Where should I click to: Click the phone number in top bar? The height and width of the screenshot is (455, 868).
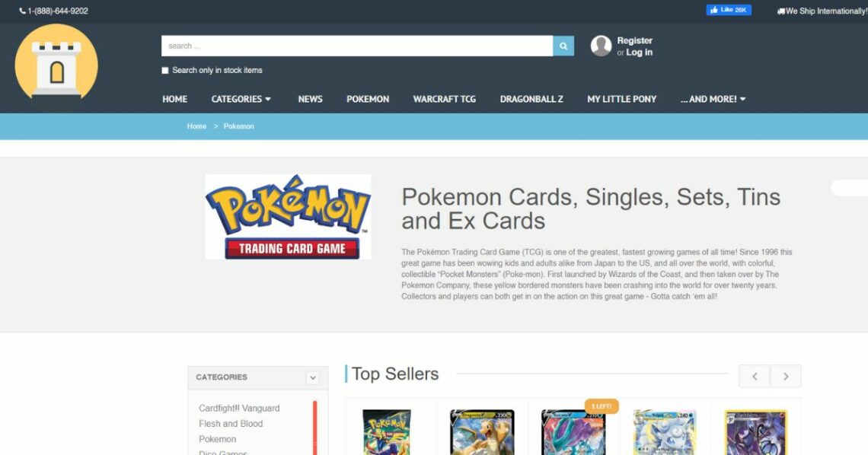[x=54, y=11]
